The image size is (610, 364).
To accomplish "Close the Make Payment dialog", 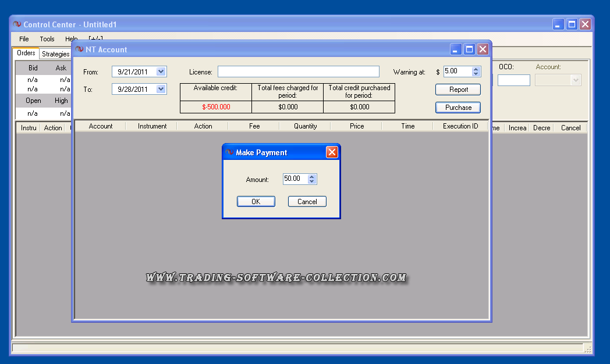I will (x=332, y=152).
